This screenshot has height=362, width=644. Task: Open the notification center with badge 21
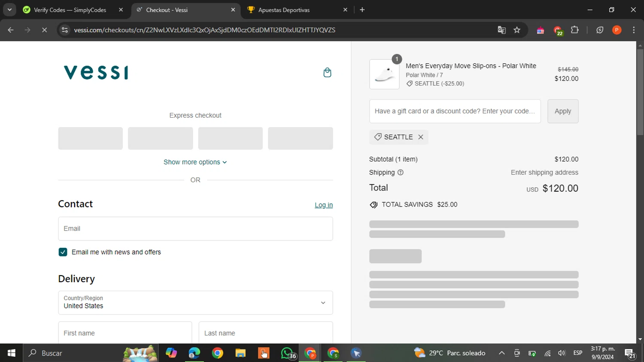(630, 353)
